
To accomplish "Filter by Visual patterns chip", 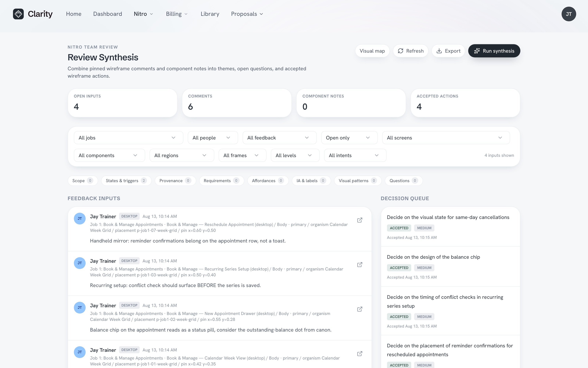I will pos(358,181).
